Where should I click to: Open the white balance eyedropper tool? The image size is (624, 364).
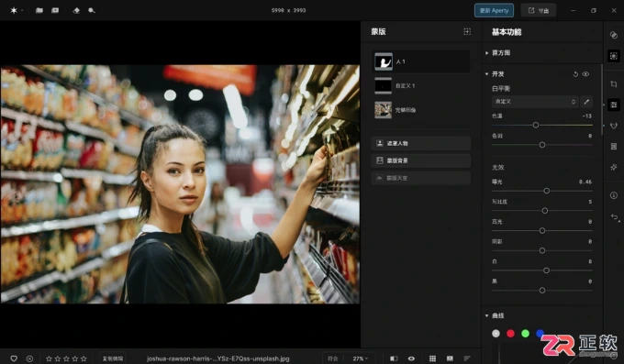(586, 102)
